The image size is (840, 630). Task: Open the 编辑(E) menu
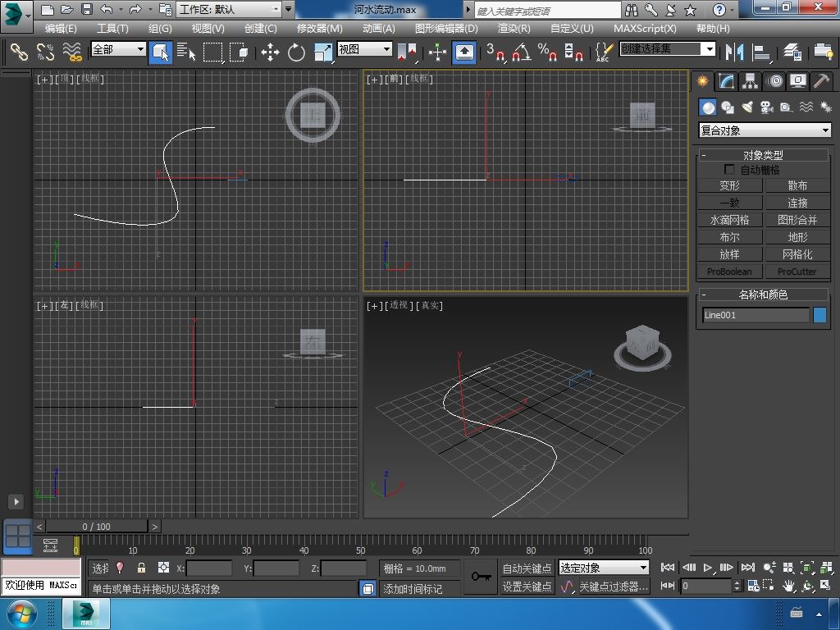click(x=61, y=29)
